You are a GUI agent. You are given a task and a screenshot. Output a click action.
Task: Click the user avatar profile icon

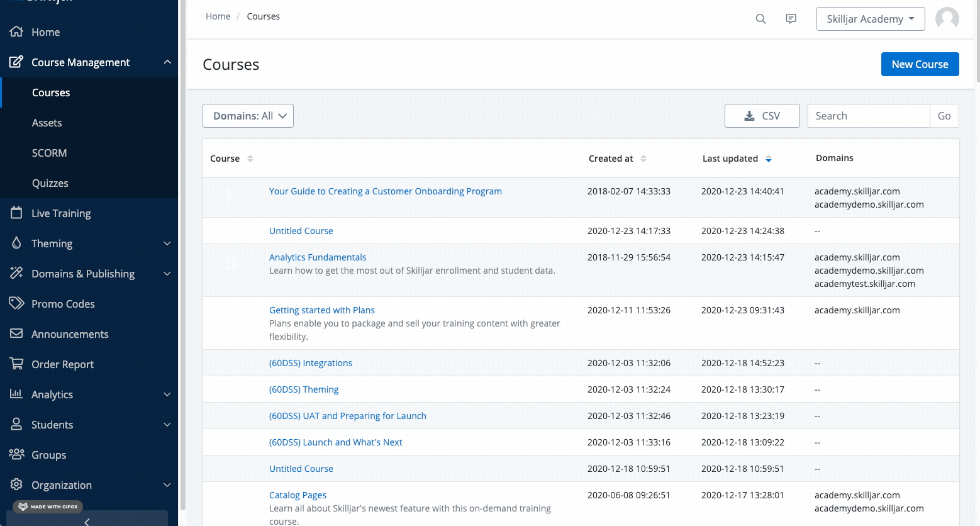[x=947, y=19]
